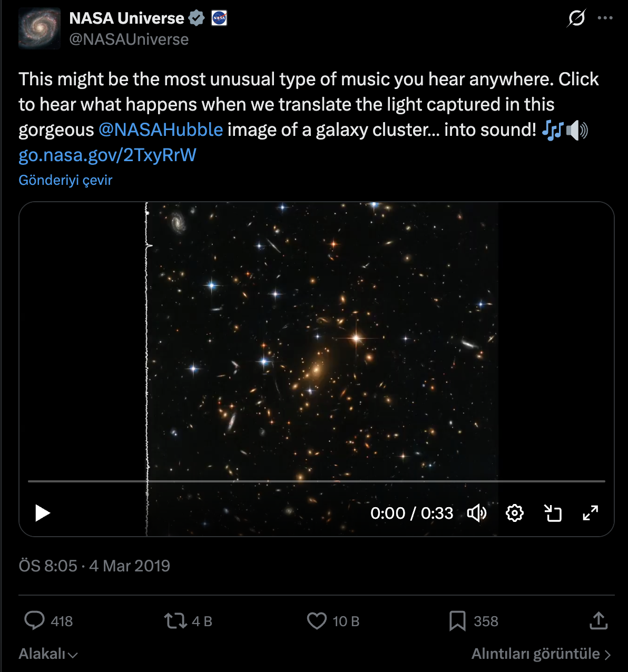Open the @NASAHubble mention

(x=161, y=130)
